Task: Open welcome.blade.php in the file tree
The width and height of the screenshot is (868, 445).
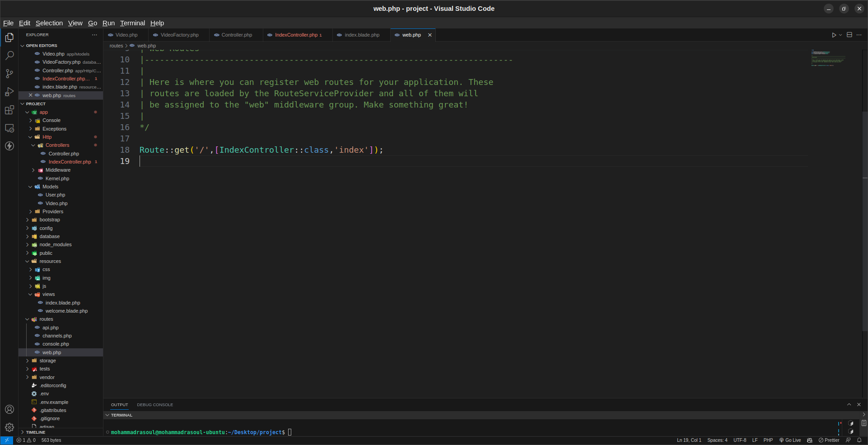Action: click(x=66, y=311)
